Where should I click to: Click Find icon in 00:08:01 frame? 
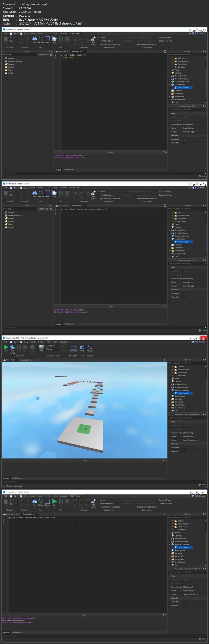[x=34, y=501]
